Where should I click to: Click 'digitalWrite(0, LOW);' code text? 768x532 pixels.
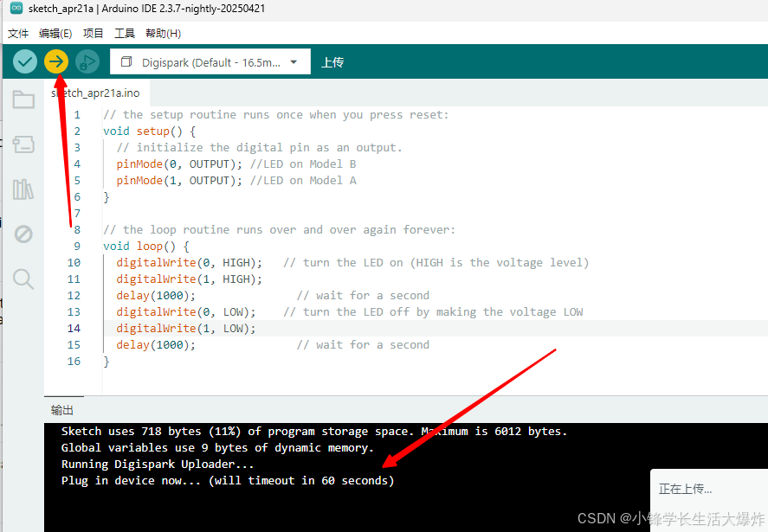pyautogui.click(x=185, y=311)
